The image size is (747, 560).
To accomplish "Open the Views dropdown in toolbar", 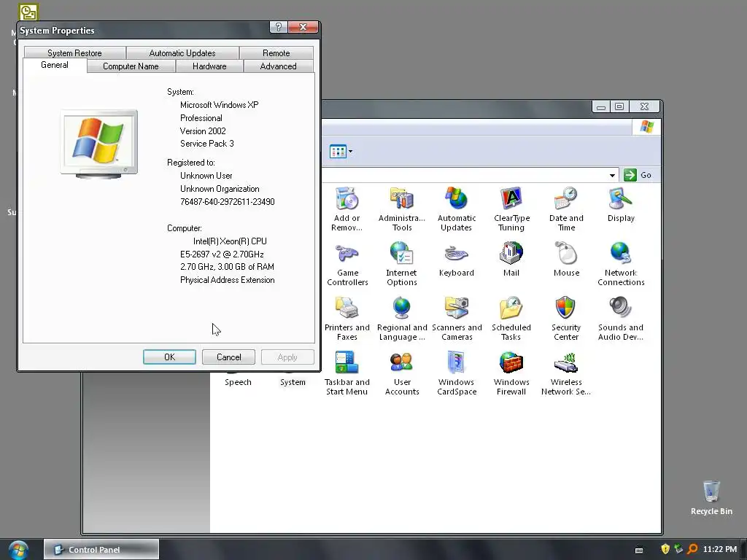I will coord(341,152).
